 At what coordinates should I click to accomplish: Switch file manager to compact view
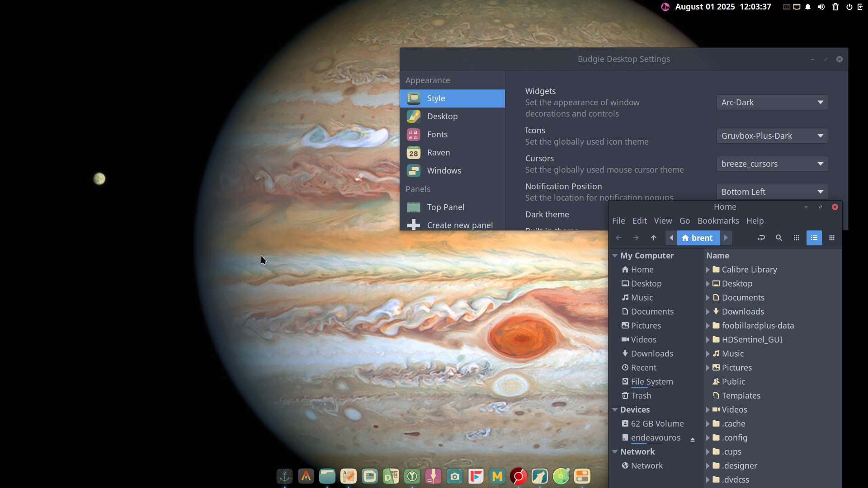click(832, 238)
